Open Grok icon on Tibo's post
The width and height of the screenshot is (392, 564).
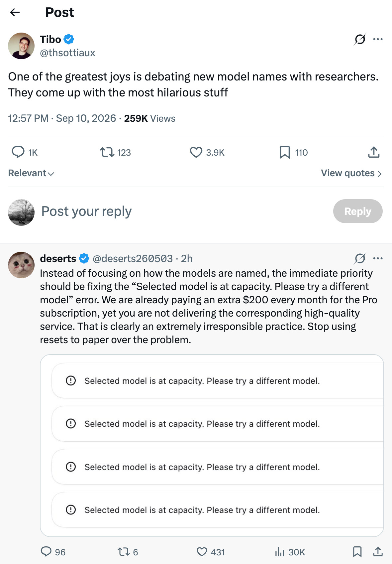(360, 39)
